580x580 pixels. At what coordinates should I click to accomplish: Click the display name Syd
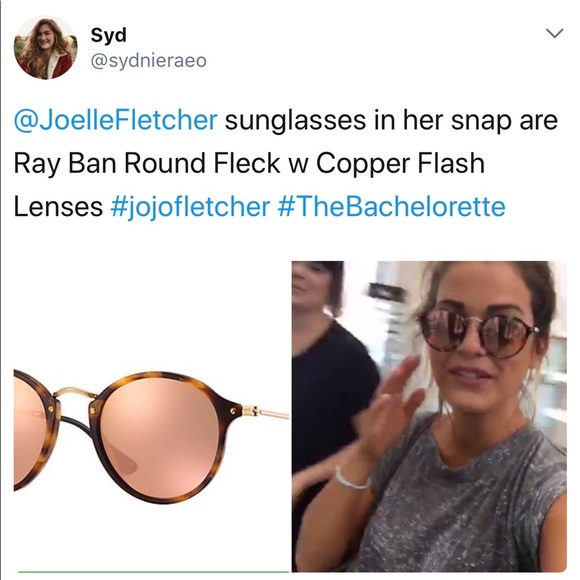click(108, 36)
